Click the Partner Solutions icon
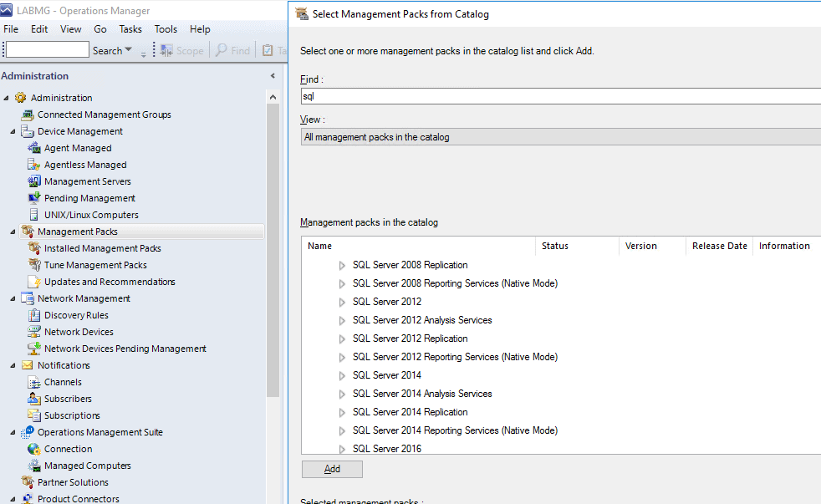Screen dimensions: 821x504 pyautogui.click(x=28, y=481)
